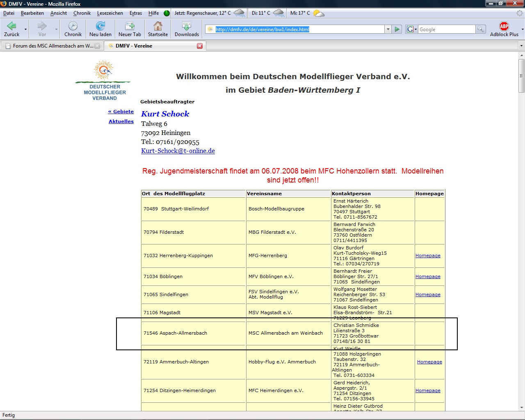
Task: Click the green Go arrow beside URL bar
Action: 397,29
